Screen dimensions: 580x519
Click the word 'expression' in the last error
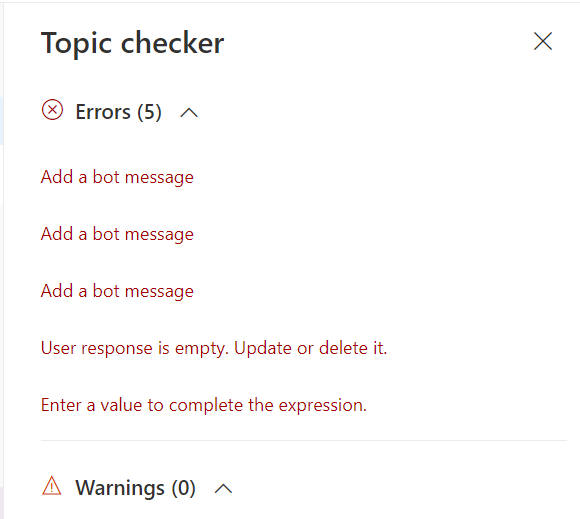click(x=320, y=406)
